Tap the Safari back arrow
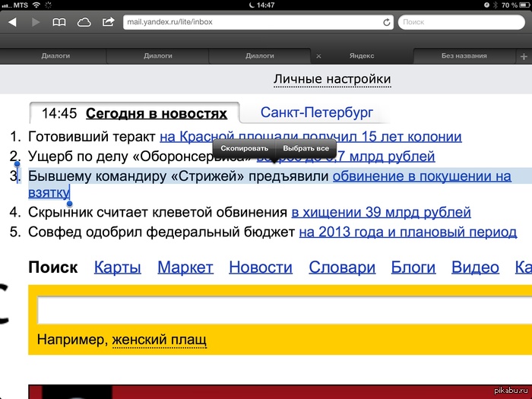This screenshot has height=399, width=532. pyautogui.click(x=12, y=22)
